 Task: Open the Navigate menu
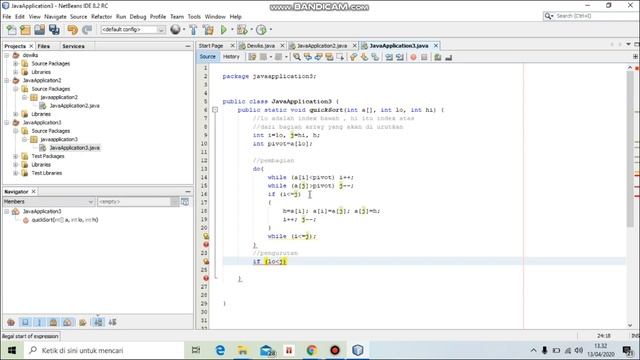[55, 17]
